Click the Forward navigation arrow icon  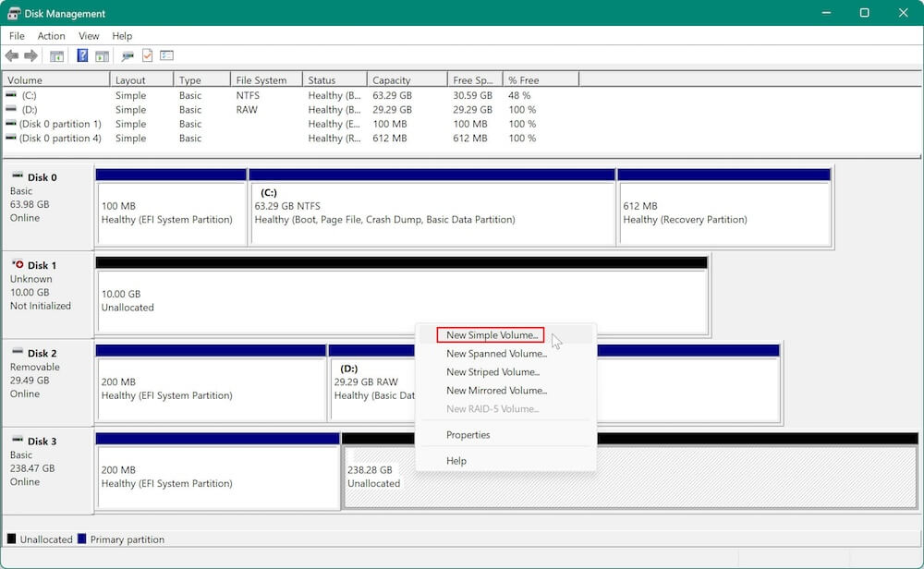(30, 55)
